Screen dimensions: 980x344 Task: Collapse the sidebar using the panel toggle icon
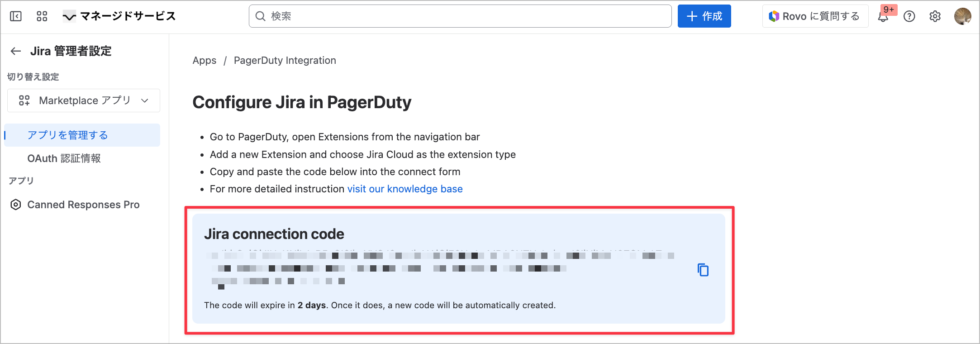coord(16,16)
